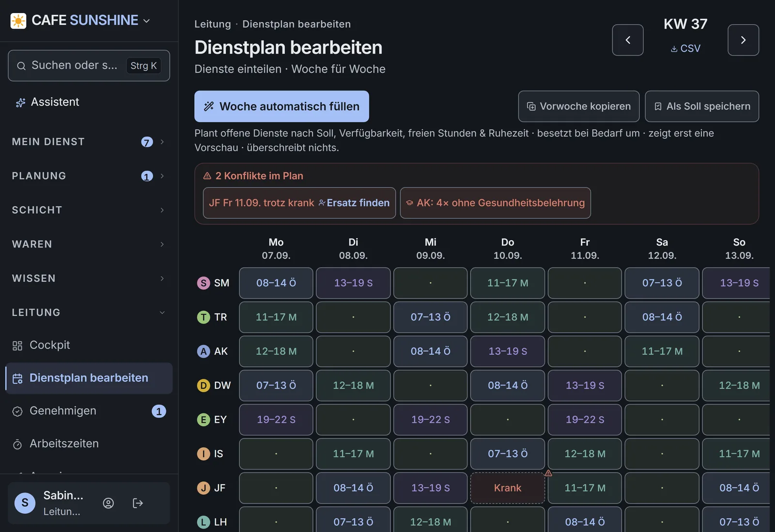Select Dienstplan bearbeiten in the sidebar
The width and height of the screenshot is (775, 532).
point(89,378)
